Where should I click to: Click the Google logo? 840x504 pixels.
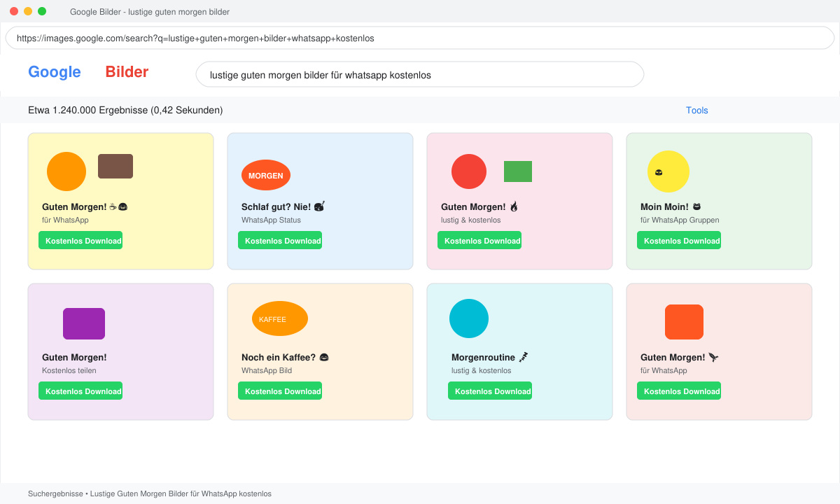pyautogui.click(x=55, y=72)
